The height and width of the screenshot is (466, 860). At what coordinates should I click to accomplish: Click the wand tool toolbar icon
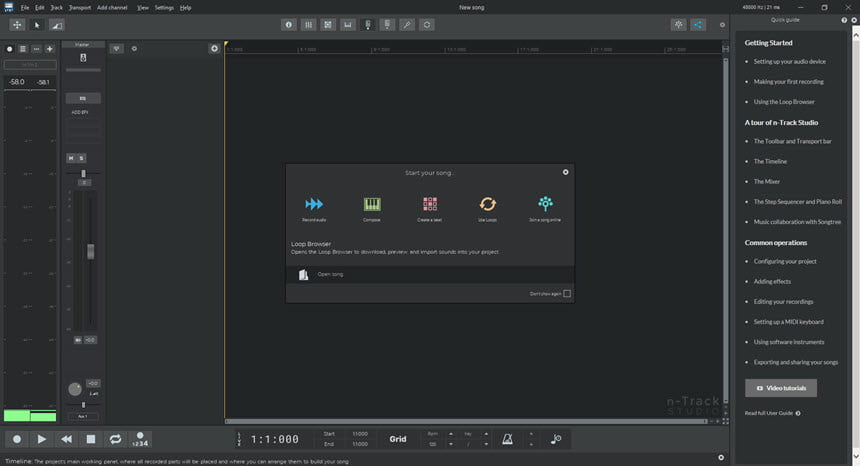coord(407,25)
